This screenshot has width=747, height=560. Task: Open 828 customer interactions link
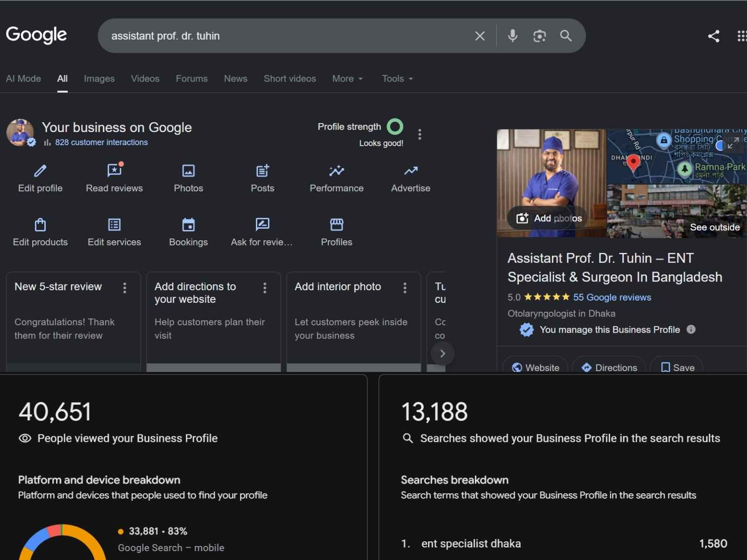tap(101, 142)
